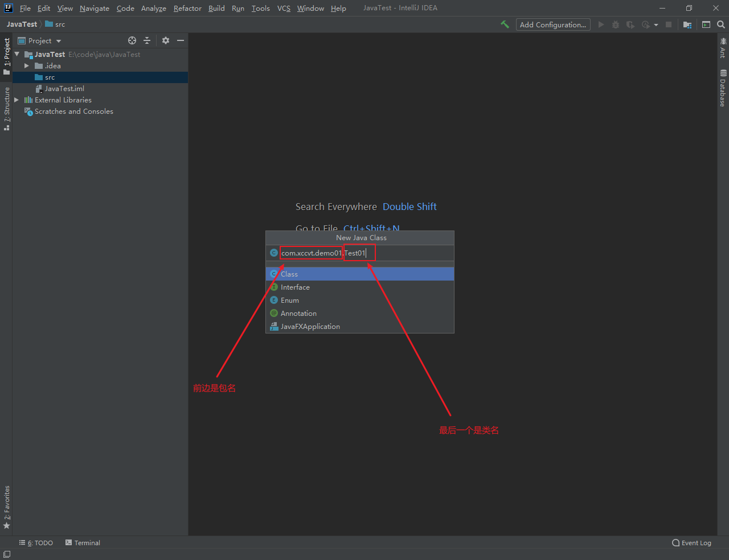
Task: Open the Run menu
Action: [238, 8]
